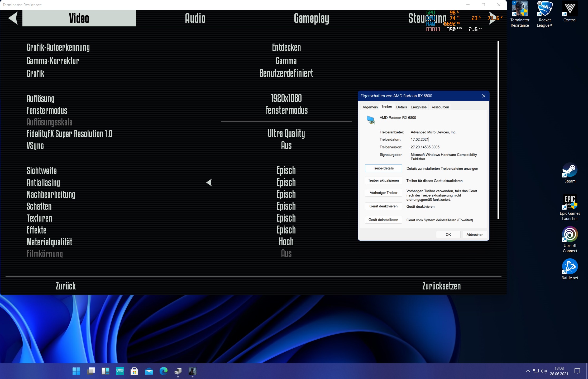Go back with the left arrow beside Video tab
The image size is (588, 379).
[13, 18]
